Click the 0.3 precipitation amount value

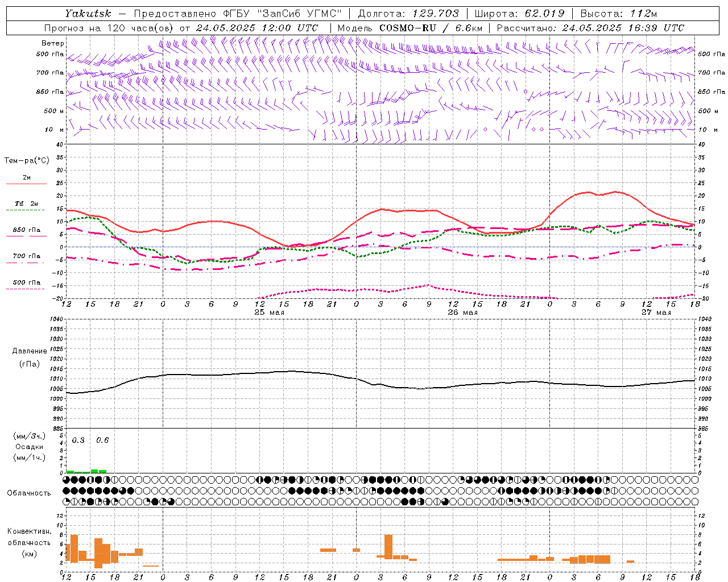(78, 440)
